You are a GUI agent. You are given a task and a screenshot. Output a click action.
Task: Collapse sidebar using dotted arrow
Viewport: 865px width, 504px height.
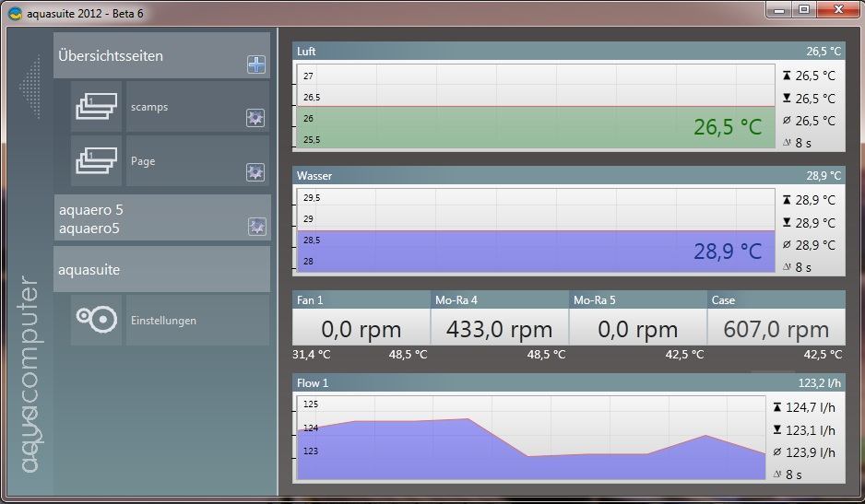coord(30,87)
